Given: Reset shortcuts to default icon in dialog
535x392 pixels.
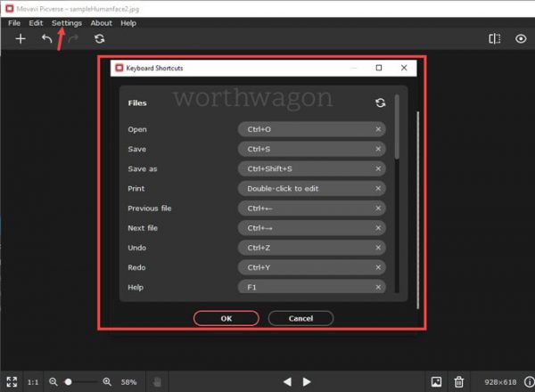Looking at the screenshot, I should (381, 103).
